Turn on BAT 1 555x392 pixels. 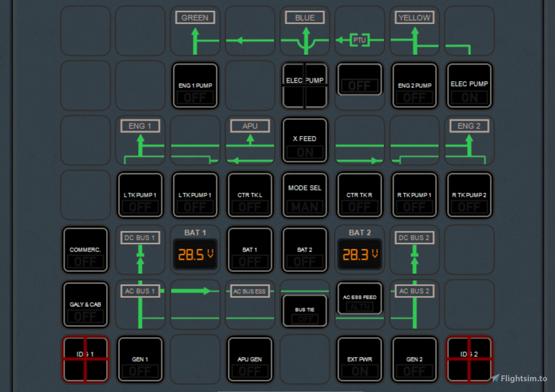[x=250, y=250]
